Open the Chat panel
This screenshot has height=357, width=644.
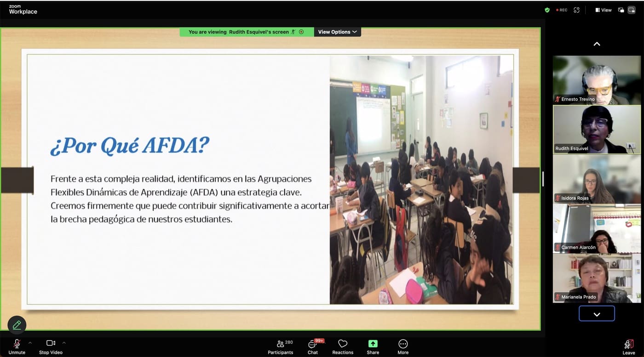point(313,347)
